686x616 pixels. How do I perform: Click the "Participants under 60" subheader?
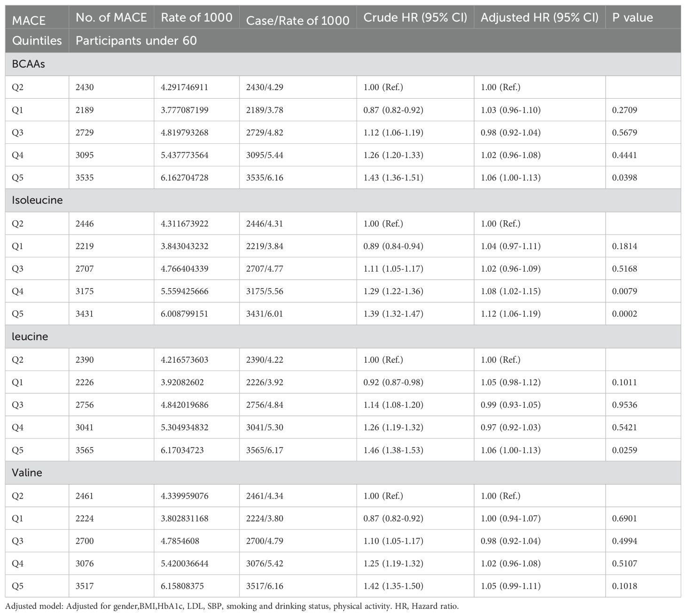point(136,40)
